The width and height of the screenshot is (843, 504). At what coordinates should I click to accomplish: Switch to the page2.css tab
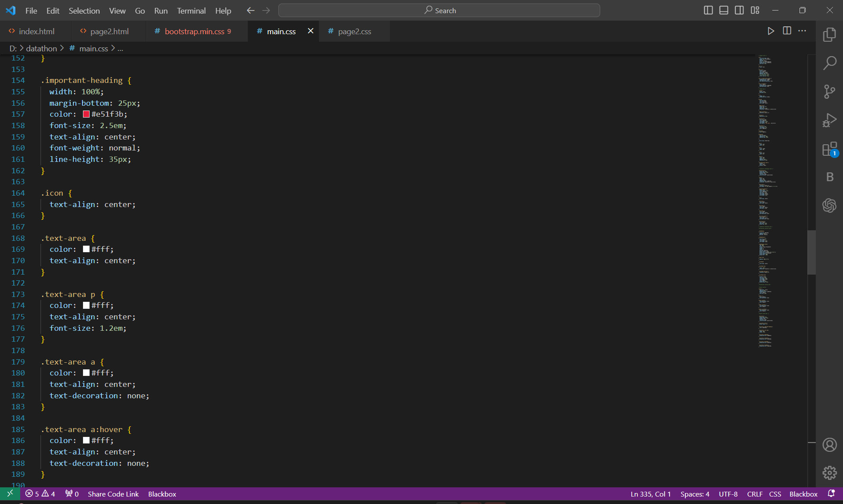pyautogui.click(x=354, y=32)
